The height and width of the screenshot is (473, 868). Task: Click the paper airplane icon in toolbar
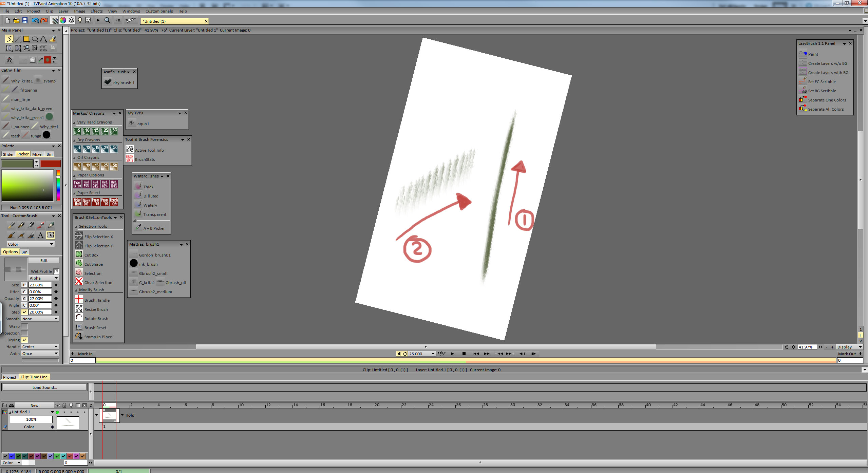point(131,20)
